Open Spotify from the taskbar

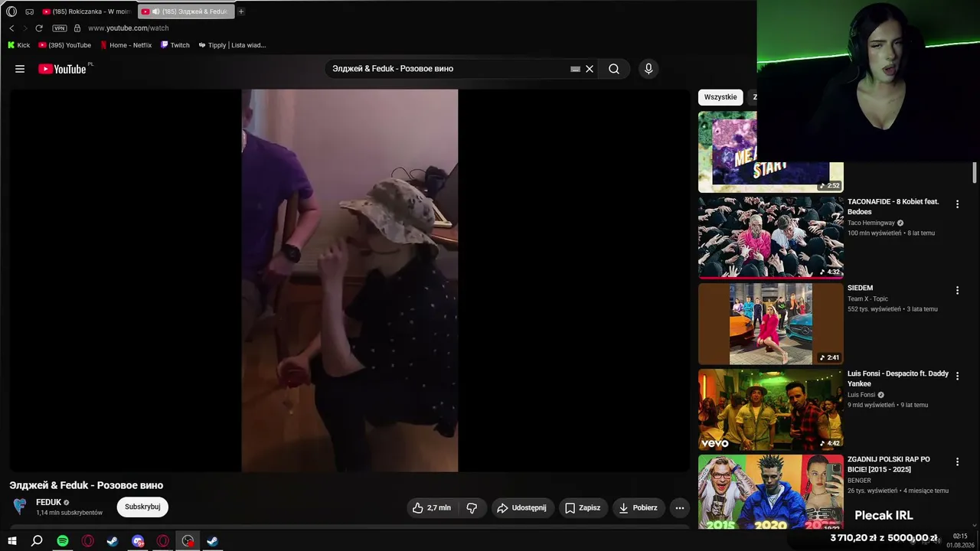[x=63, y=541]
